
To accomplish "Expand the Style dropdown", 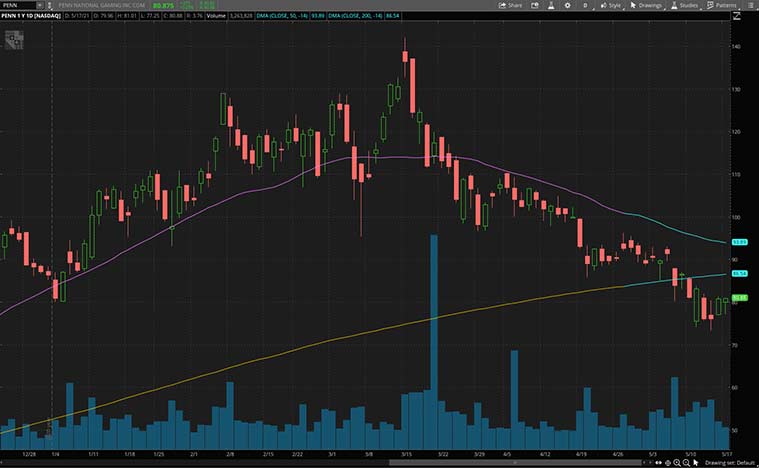I will (611, 5).
